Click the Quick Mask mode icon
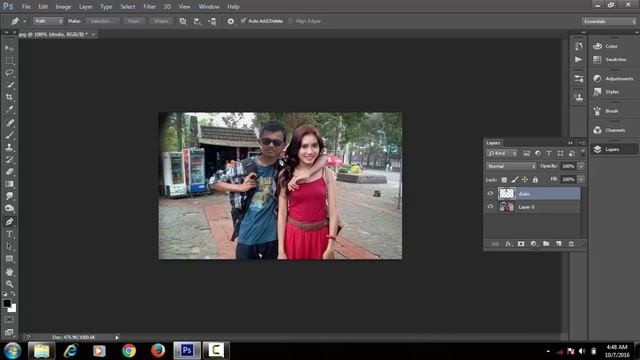The height and width of the screenshot is (360, 640). click(9, 320)
